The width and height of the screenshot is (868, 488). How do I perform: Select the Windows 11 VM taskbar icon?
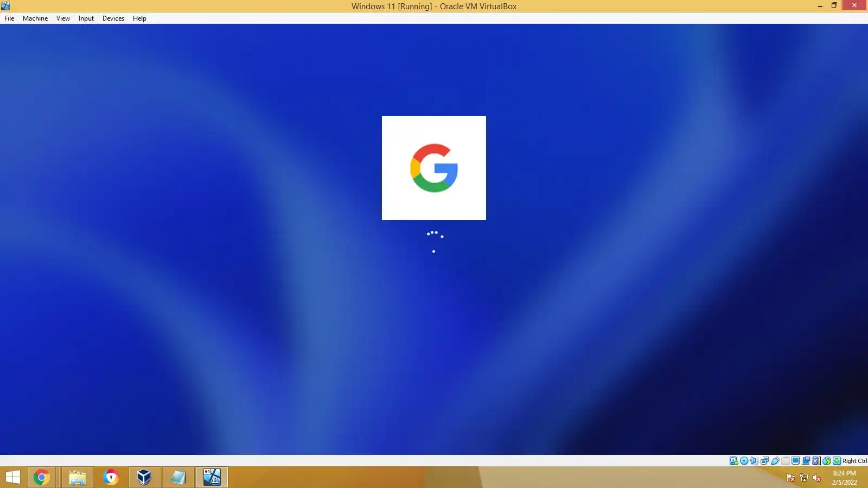tap(212, 477)
